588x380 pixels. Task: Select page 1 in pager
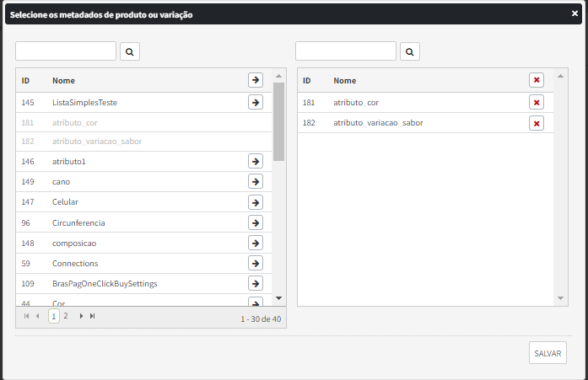[x=54, y=316]
